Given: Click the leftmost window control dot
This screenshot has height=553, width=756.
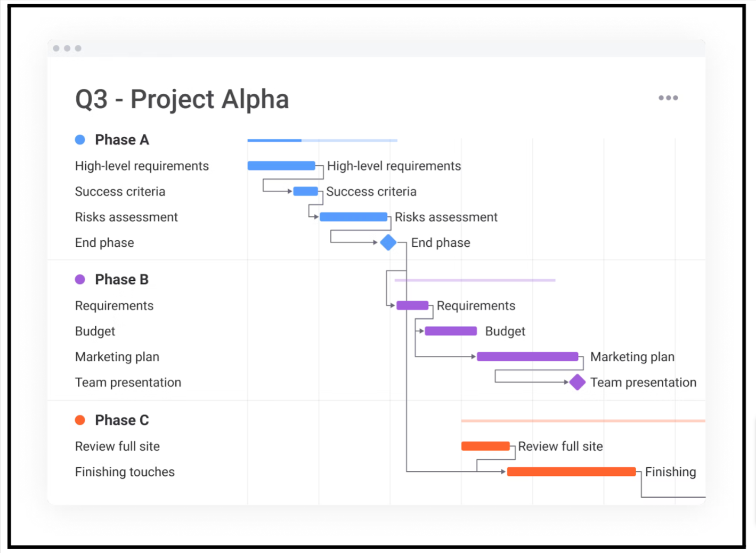Looking at the screenshot, I should (56, 47).
